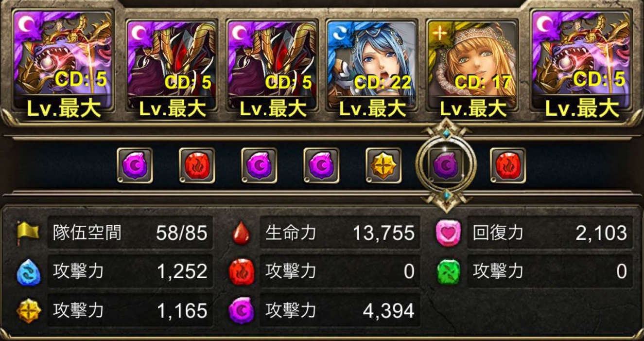The image size is (644, 341).
Task: Tap the dark attack value 4,394
Action: 388,310
